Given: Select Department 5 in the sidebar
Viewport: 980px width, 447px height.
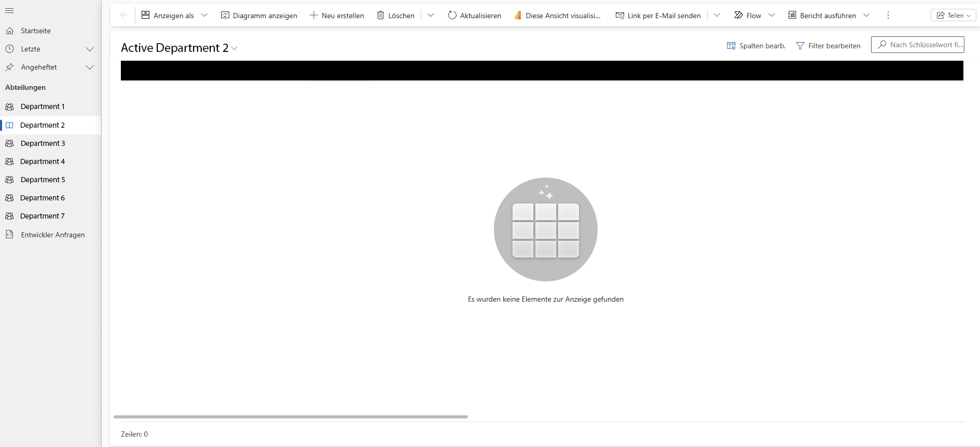Looking at the screenshot, I should click(43, 180).
